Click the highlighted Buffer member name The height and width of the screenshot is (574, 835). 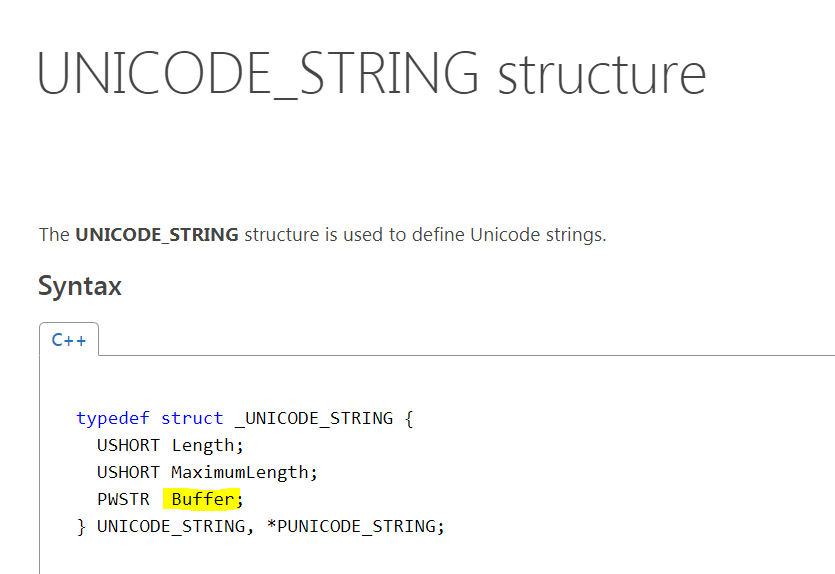[203, 498]
